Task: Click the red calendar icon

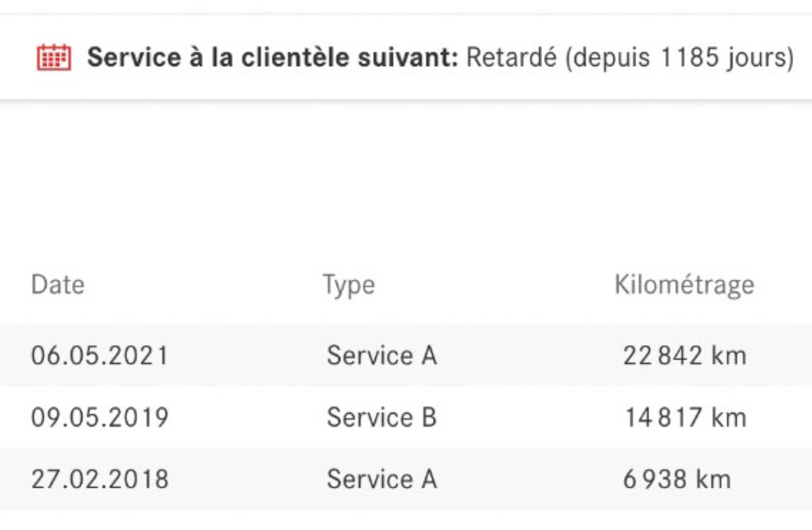Action: point(54,58)
